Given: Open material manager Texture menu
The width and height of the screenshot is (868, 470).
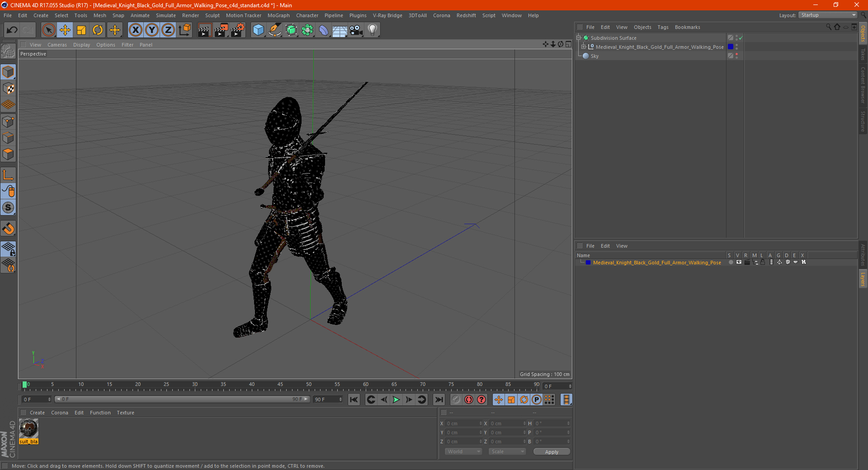Looking at the screenshot, I should (x=125, y=413).
